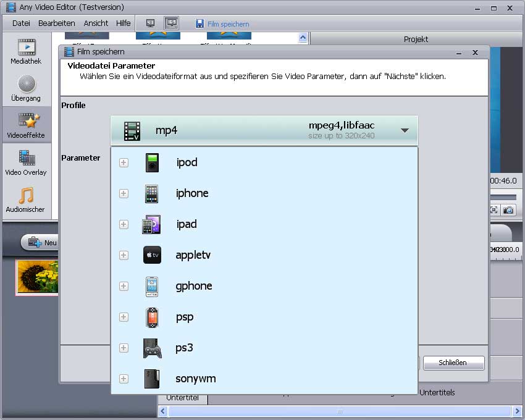Select the sunflower clip thumbnail
The height and width of the screenshot is (420, 525).
pyautogui.click(x=37, y=277)
